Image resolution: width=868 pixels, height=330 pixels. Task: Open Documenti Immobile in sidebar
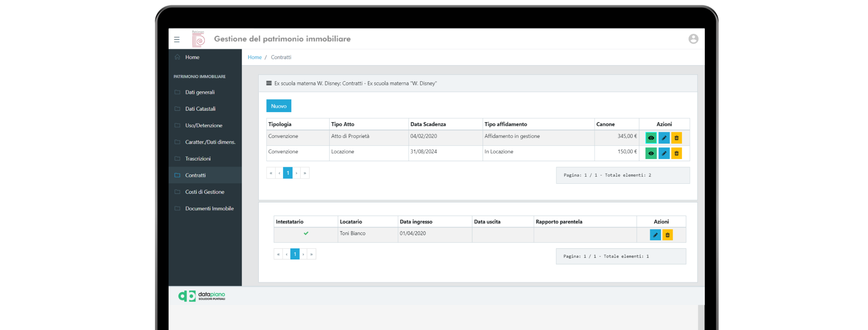pyautogui.click(x=209, y=208)
